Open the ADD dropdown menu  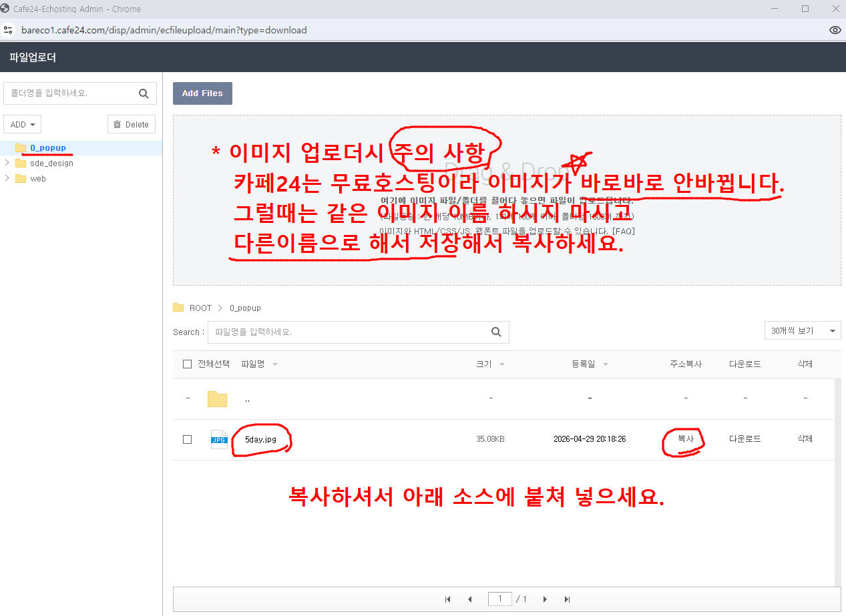23,124
